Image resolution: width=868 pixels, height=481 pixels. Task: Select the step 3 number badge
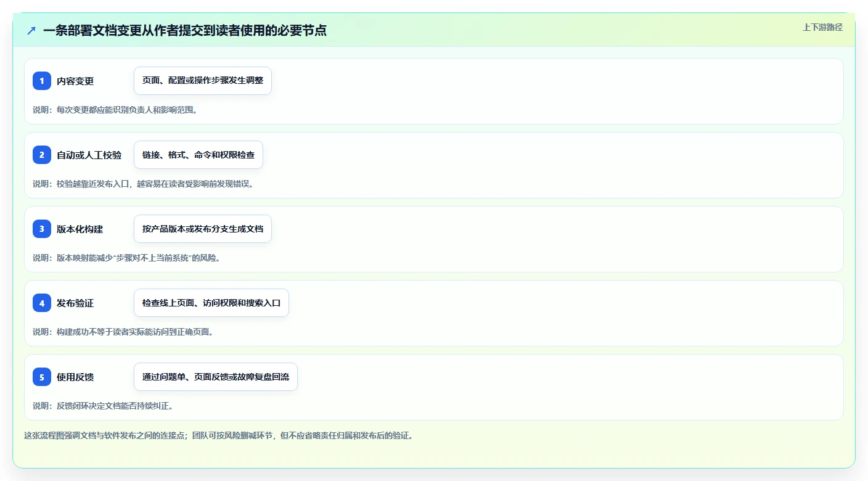click(42, 229)
